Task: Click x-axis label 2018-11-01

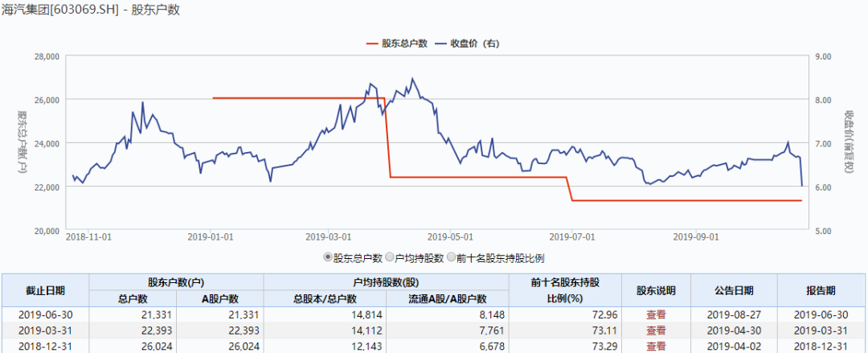Action: point(88,236)
